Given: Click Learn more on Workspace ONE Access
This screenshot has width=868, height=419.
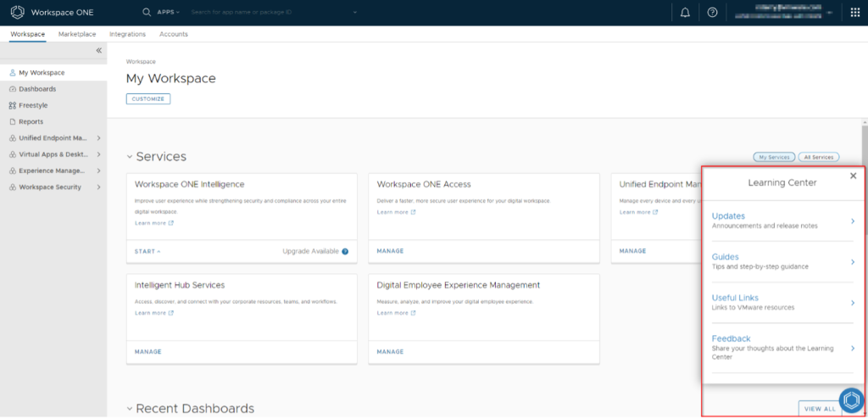Looking at the screenshot, I should coord(392,212).
